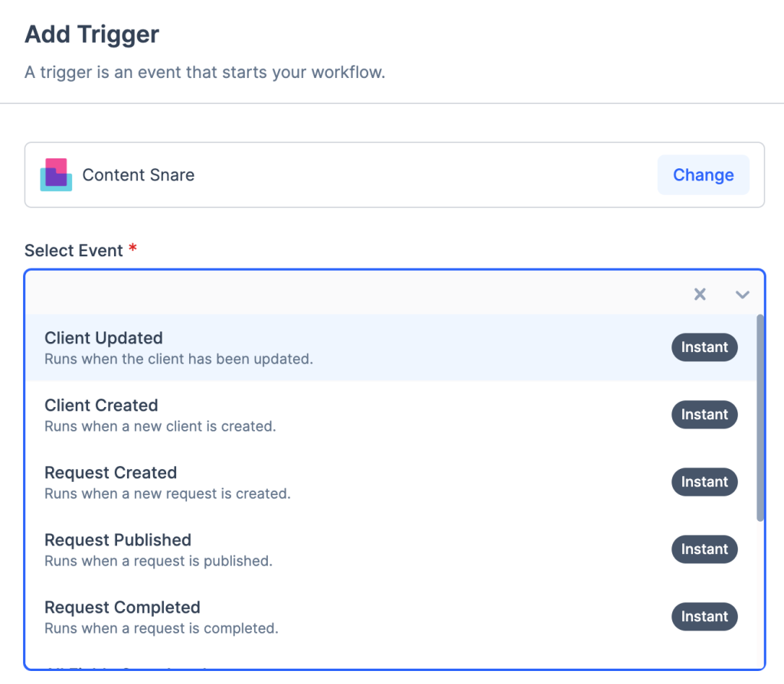Viewport: 784px width, 684px height.
Task: Collapse the Select Event dropdown chevron
Action: click(742, 295)
